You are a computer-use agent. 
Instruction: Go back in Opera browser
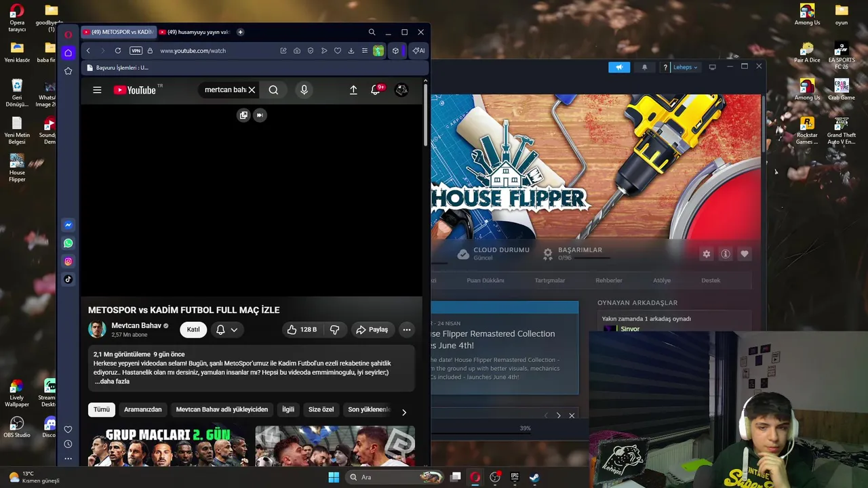[x=88, y=51]
